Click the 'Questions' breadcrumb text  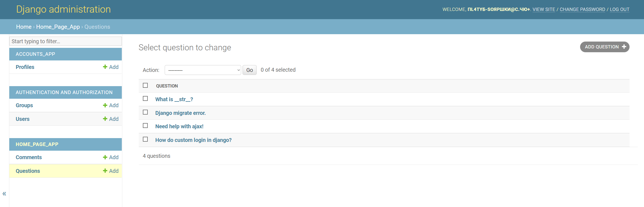[97, 27]
